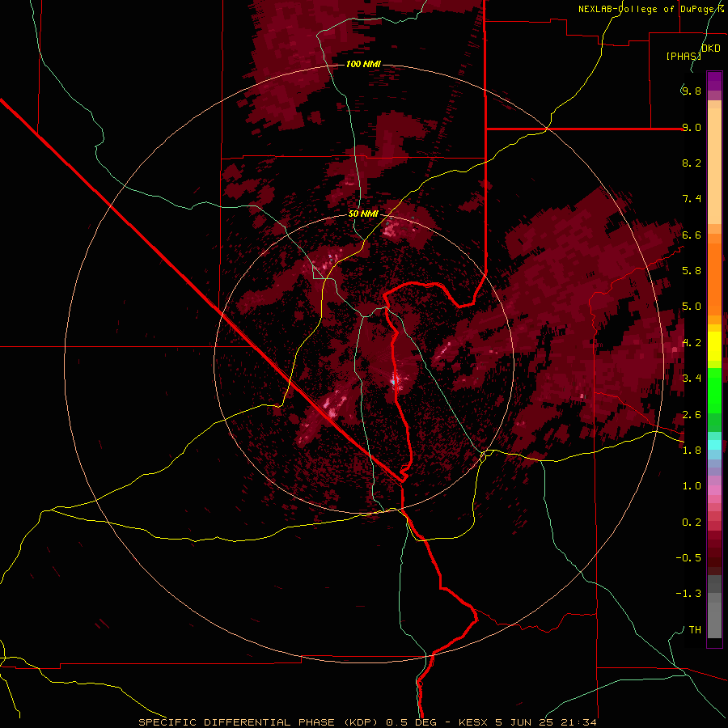The width and height of the screenshot is (728, 728).
Task: Click the 100 NMI range ring label
Action: [363, 64]
